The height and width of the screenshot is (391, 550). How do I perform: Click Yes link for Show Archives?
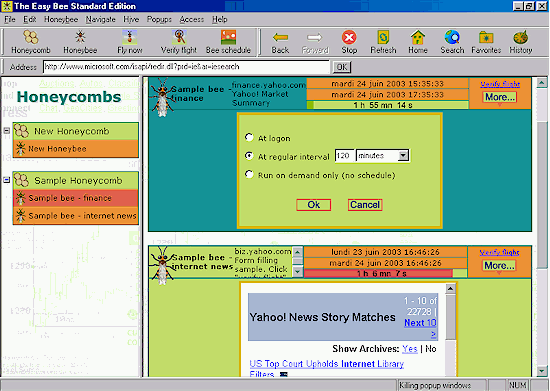[x=410, y=349]
